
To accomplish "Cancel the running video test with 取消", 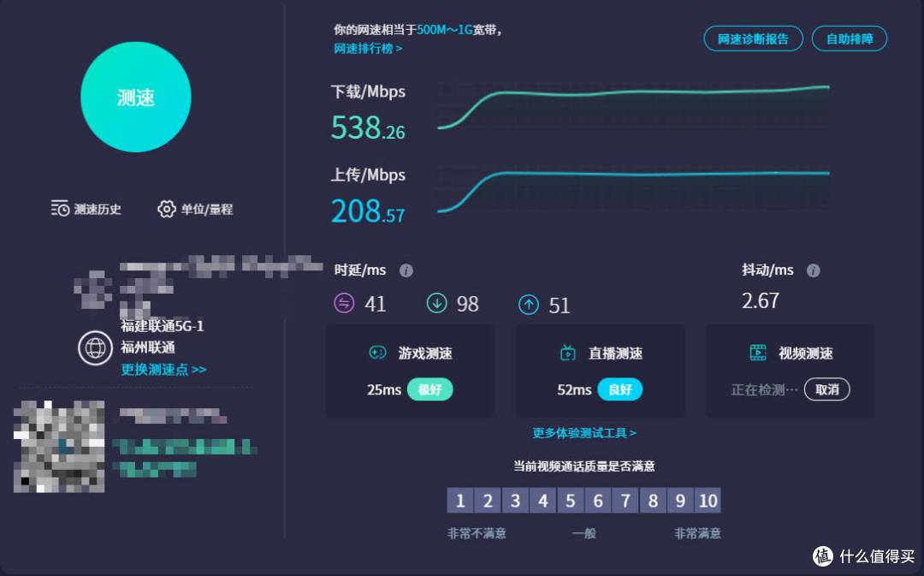I will [828, 389].
